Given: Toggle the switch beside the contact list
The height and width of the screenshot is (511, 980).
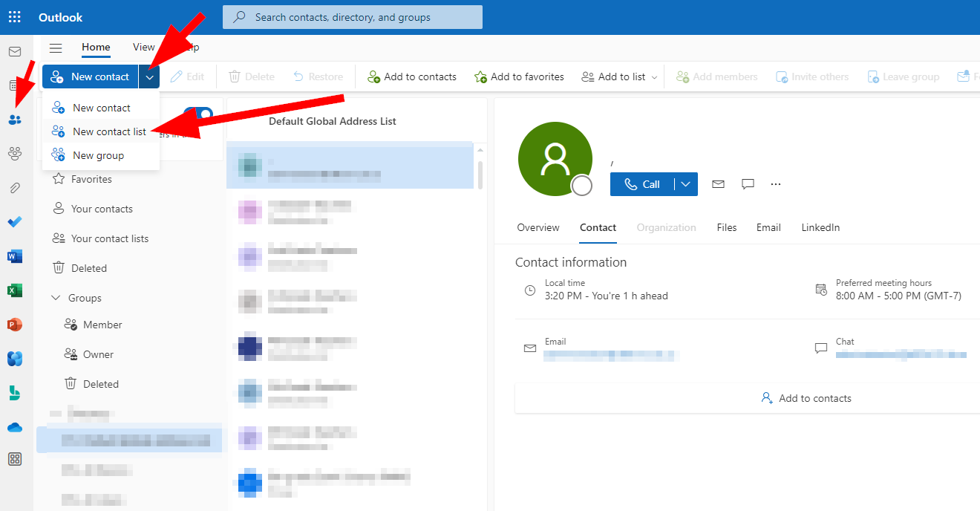Looking at the screenshot, I should click(198, 114).
